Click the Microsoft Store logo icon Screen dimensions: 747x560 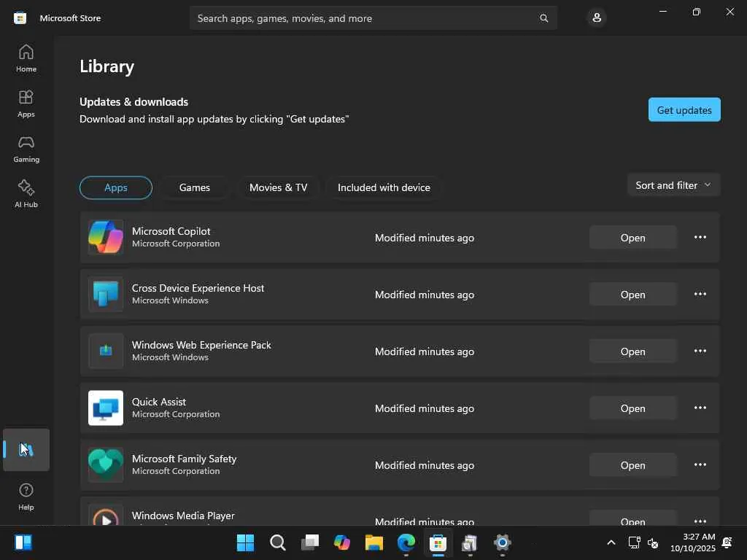(x=20, y=18)
